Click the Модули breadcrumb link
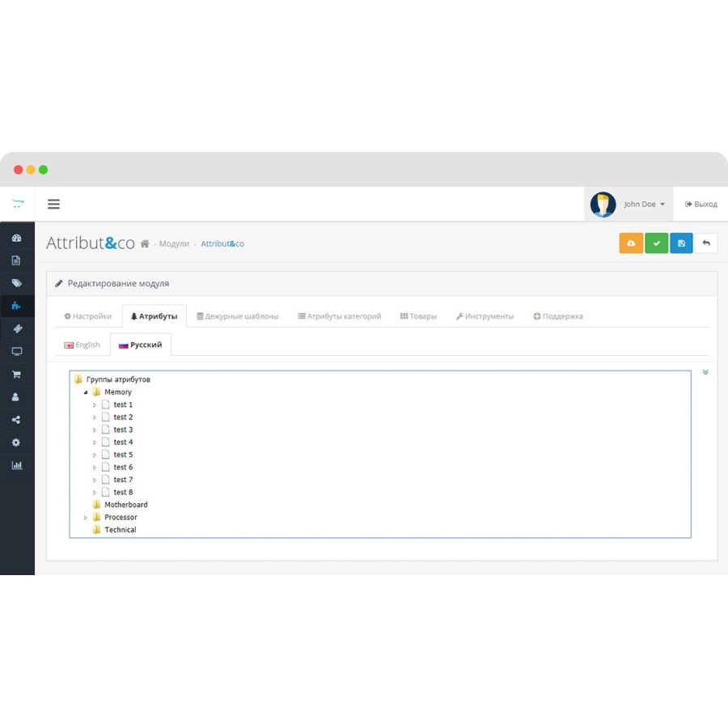This screenshot has height=728, width=728. point(174,243)
